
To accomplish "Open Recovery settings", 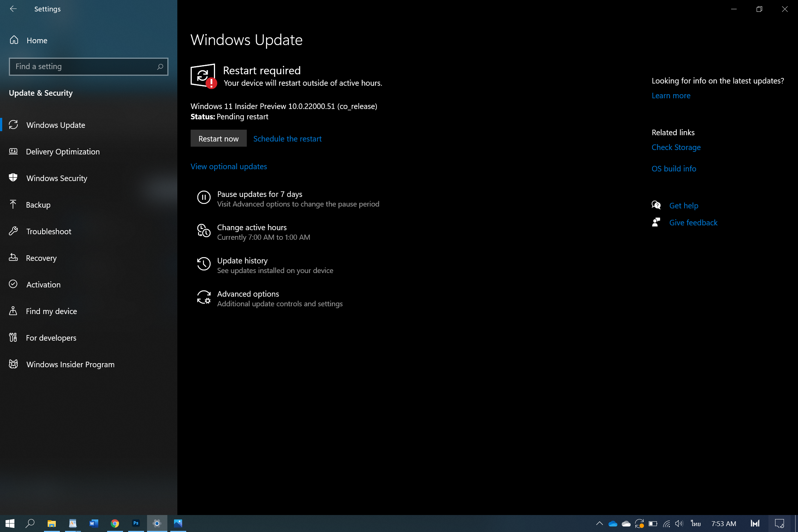I will [89, 258].
